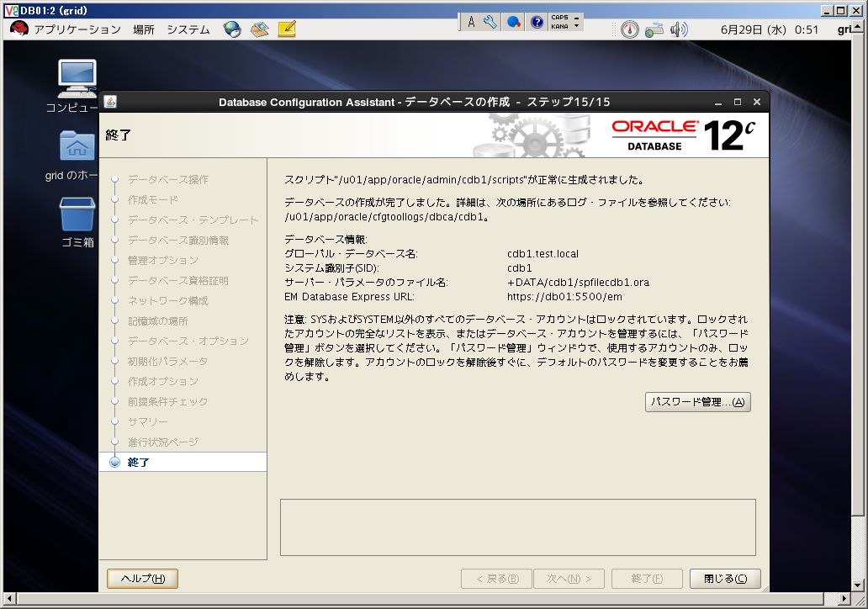This screenshot has height=609, width=868.
Task: Open the コンピュータ desktop icon
Action: click(77, 87)
